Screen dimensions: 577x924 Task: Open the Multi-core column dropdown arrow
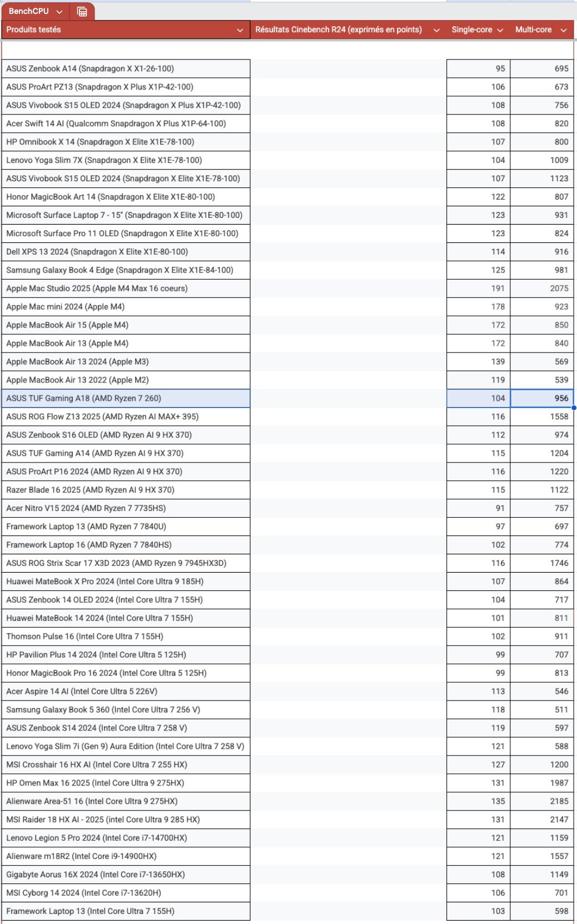[563, 30]
